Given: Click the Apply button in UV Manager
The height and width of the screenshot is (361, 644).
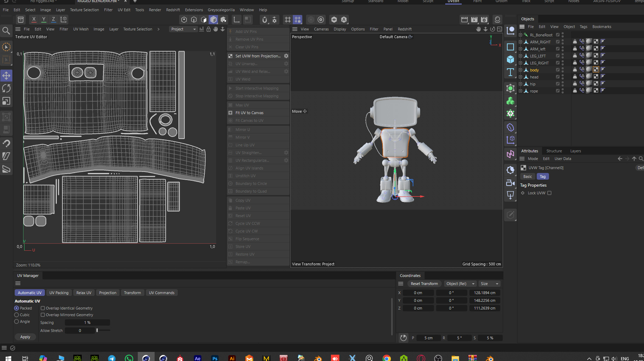Looking at the screenshot, I should coord(25,337).
